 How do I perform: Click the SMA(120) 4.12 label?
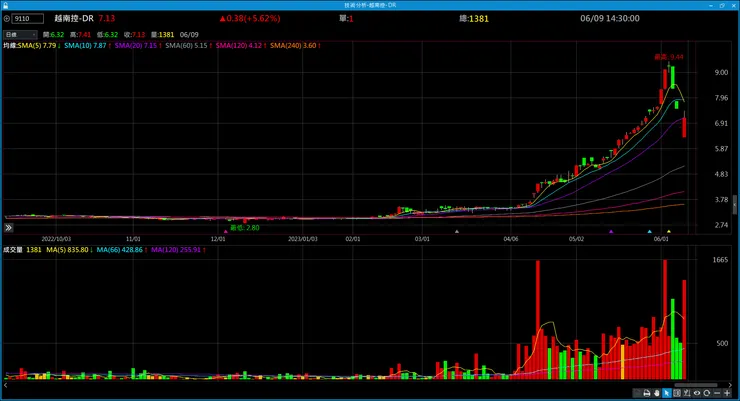coord(241,46)
